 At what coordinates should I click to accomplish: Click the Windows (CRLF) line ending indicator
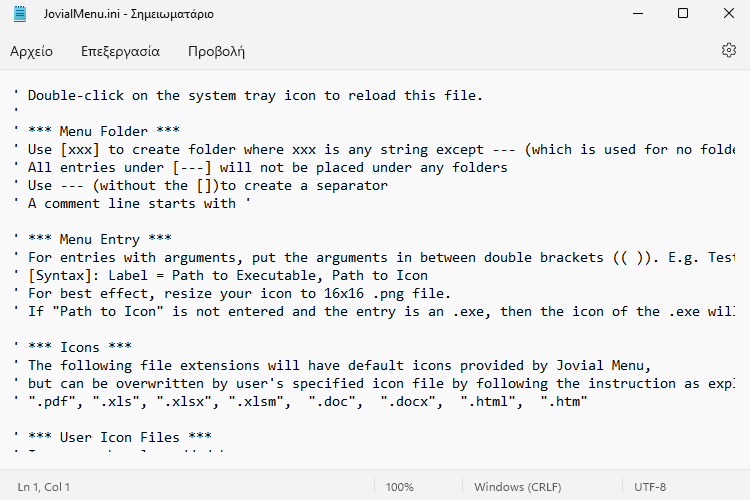click(x=518, y=487)
